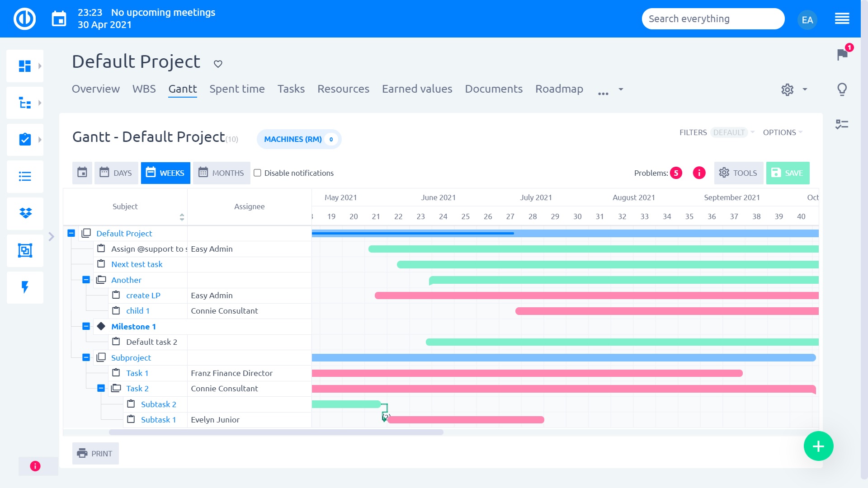Open the OPTIONS dropdown
The width and height of the screenshot is (868, 488).
click(x=783, y=132)
